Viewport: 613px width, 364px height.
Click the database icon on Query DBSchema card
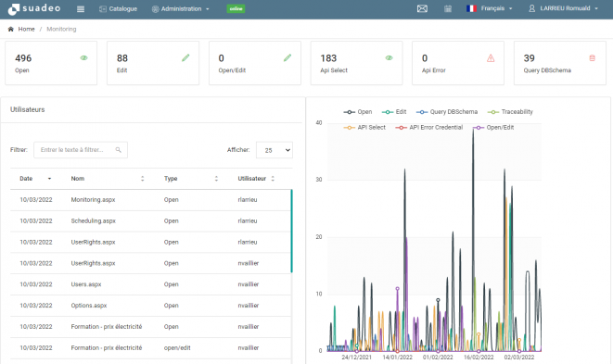[x=593, y=58]
